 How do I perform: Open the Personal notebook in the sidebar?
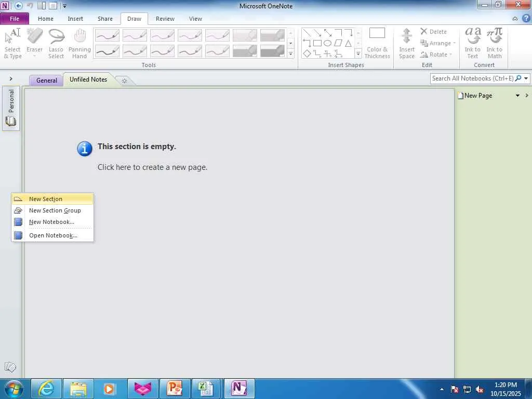click(x=11, y=108)
